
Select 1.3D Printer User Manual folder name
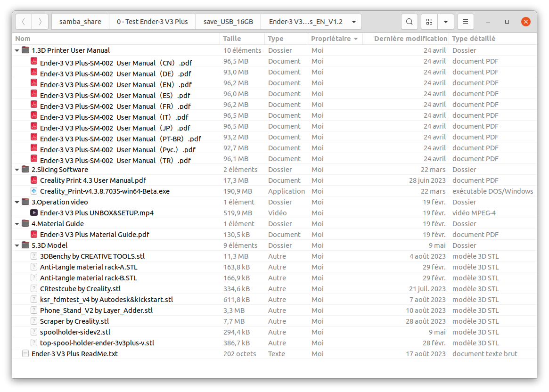point(71,50)
